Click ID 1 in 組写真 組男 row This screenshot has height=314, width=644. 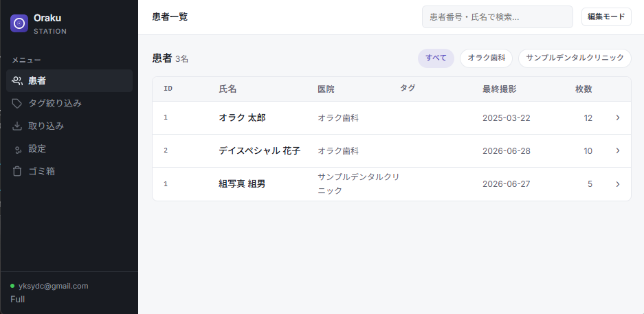point(166,184)
